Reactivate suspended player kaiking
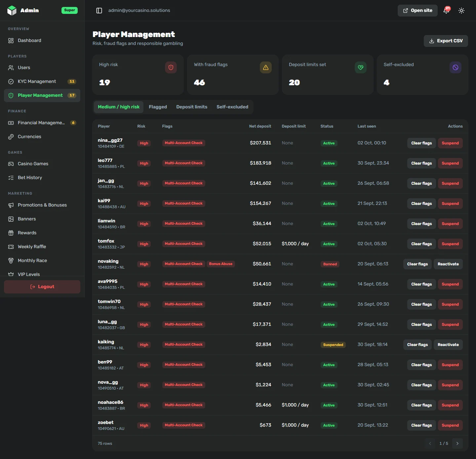 click(x=448, y=345)
